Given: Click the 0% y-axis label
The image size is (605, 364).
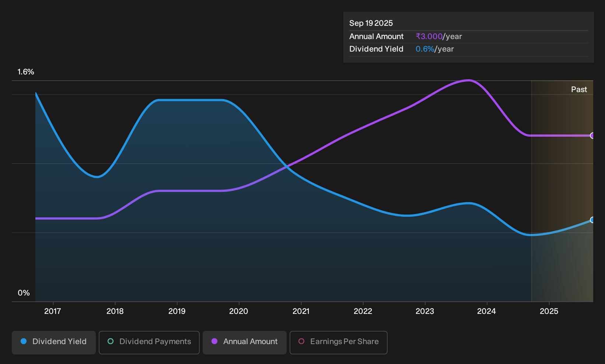Looking at the screenshot, I should click(24, 293).
